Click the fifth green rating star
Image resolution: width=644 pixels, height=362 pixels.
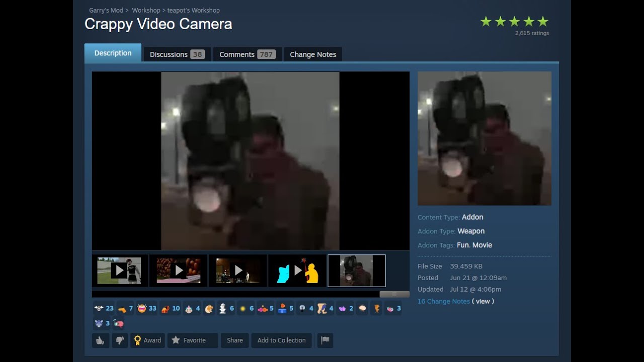coord(542,22)
